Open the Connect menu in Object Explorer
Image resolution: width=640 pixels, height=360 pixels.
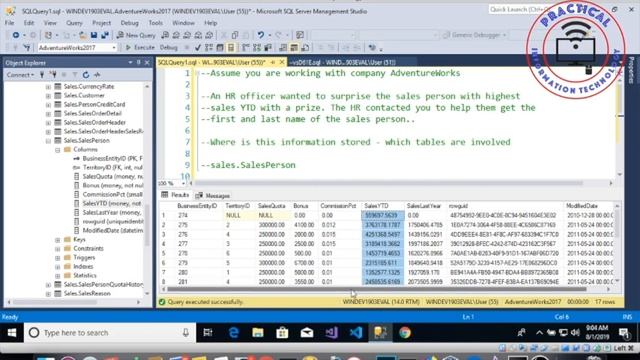[x=20, y=75]
